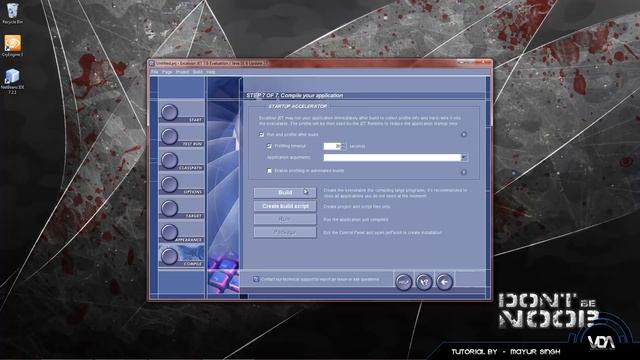Click Create build script button
The image size is (640, 360).
(285, 206)
